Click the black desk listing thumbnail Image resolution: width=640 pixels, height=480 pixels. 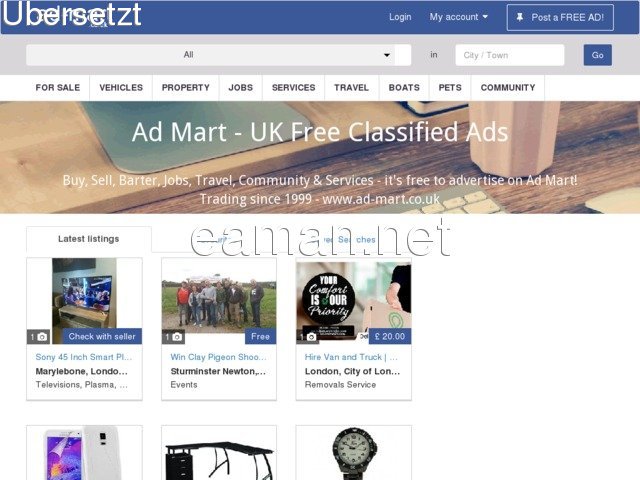click(x=219, y=453)
